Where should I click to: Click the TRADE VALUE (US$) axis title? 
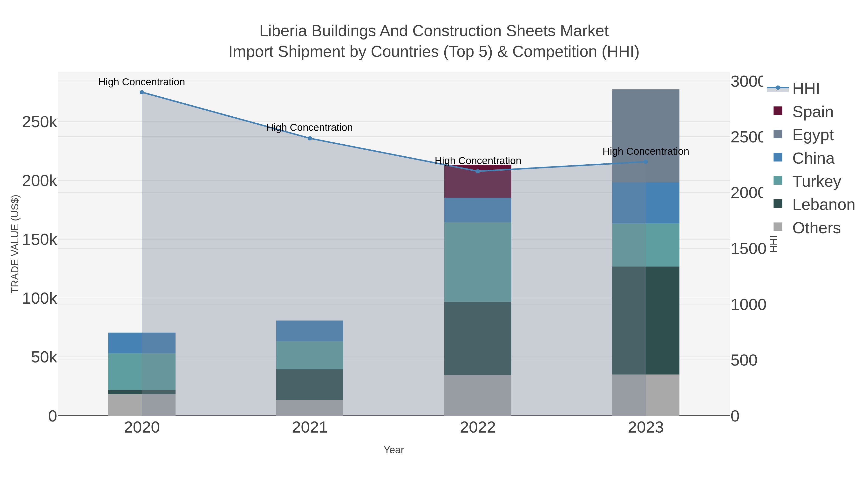15,244
